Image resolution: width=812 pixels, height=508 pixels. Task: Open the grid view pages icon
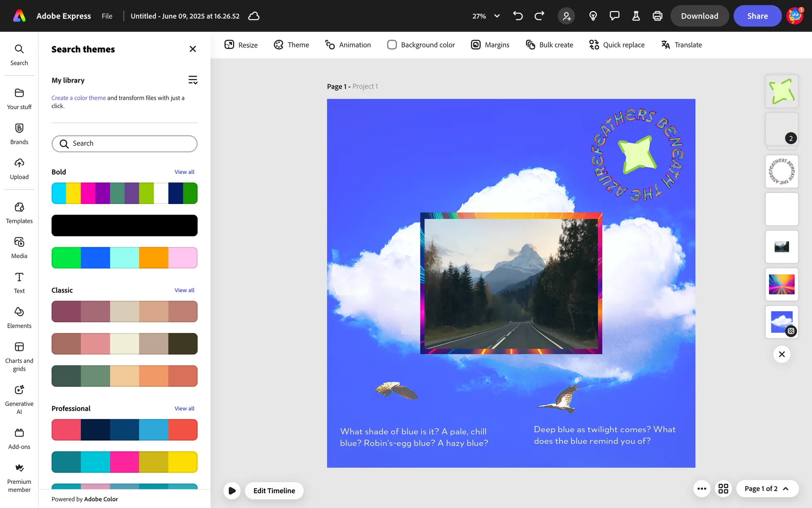point(723,489)
